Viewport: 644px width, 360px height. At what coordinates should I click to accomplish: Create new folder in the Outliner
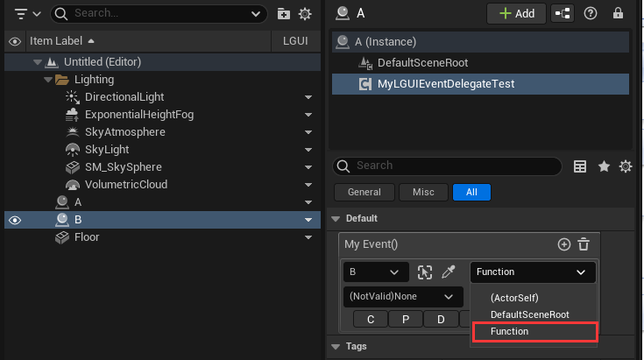tap(284, 14)
